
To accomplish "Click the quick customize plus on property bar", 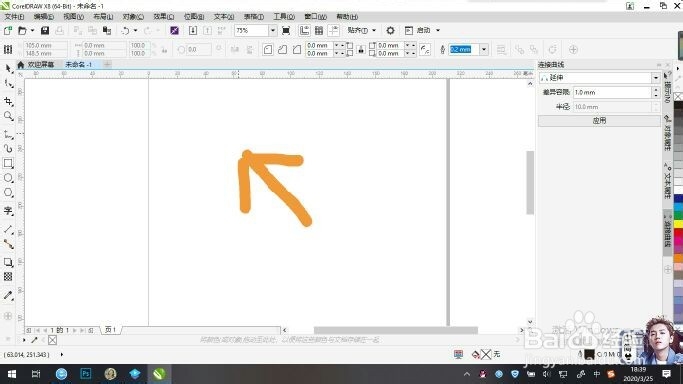I will [573, 49].
